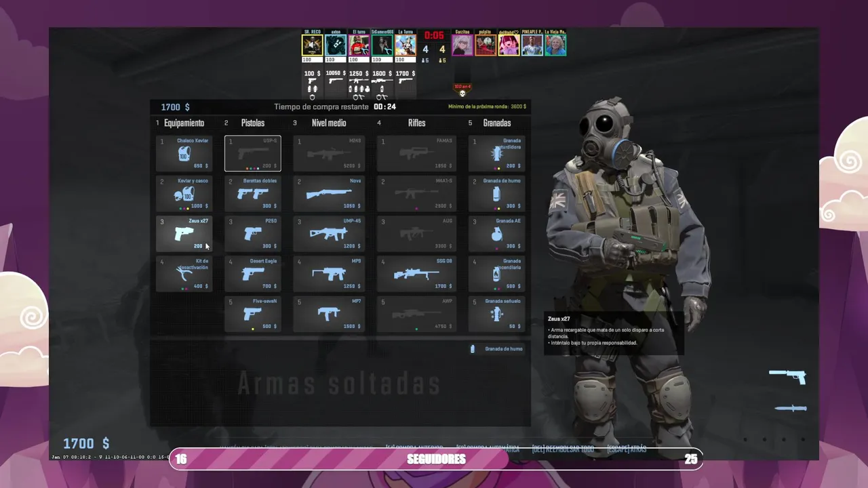This screenshot has width=868, height=488.
Task: Select Garzitoo enemy player avatar
Action: tap(462, 45)
